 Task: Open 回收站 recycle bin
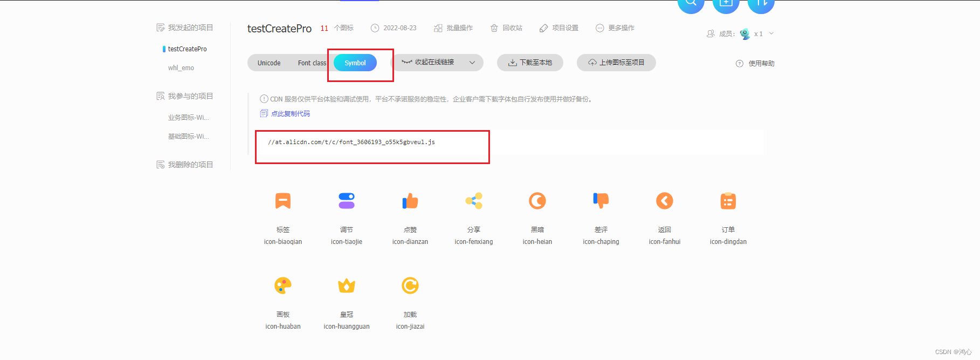pyautogui.click(x=513, y=28)
